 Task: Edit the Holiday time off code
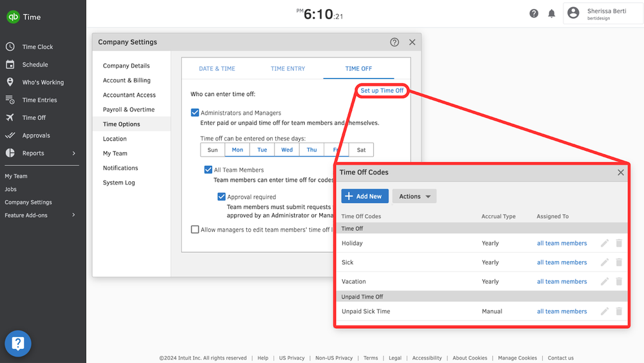click(605, 243)
